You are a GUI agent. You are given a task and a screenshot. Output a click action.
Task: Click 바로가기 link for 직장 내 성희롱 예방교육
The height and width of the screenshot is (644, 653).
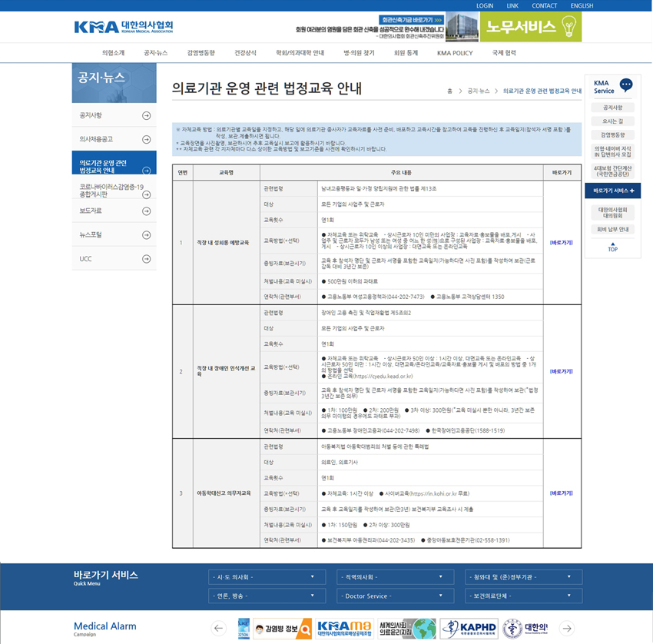pos(561,242)
